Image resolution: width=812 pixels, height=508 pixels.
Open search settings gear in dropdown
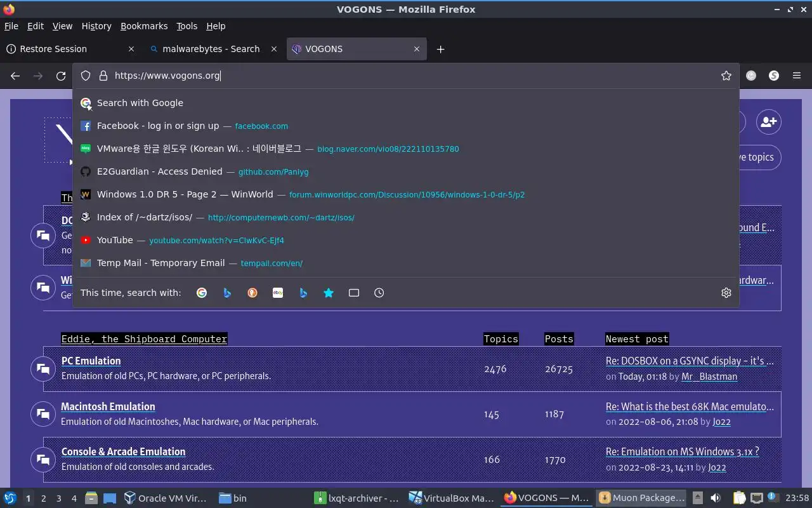pyautogui.click(x=726, y=293)
